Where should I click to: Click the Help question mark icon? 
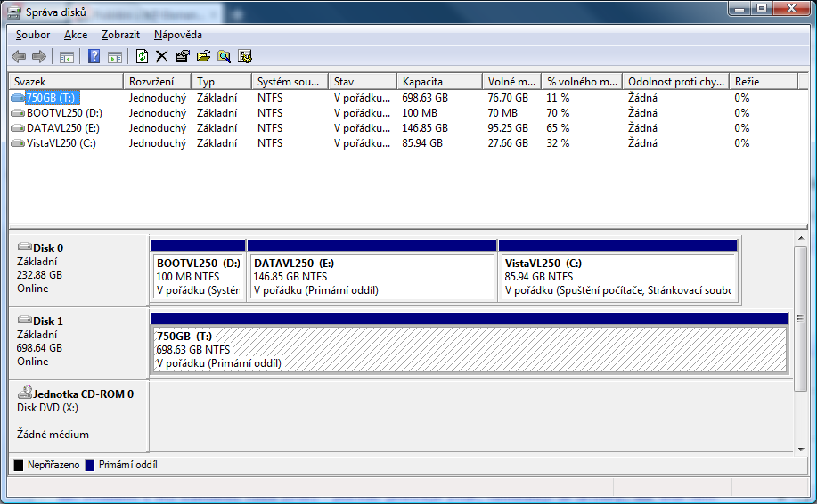tap(94, 57)
